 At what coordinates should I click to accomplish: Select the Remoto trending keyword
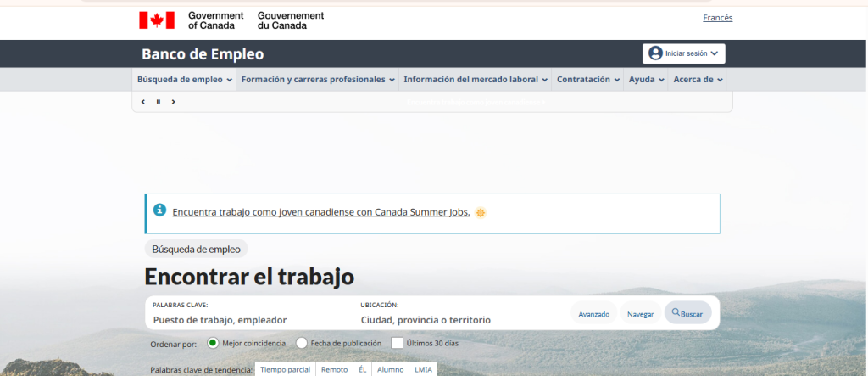pyautogui.click(x=334, y=369)
